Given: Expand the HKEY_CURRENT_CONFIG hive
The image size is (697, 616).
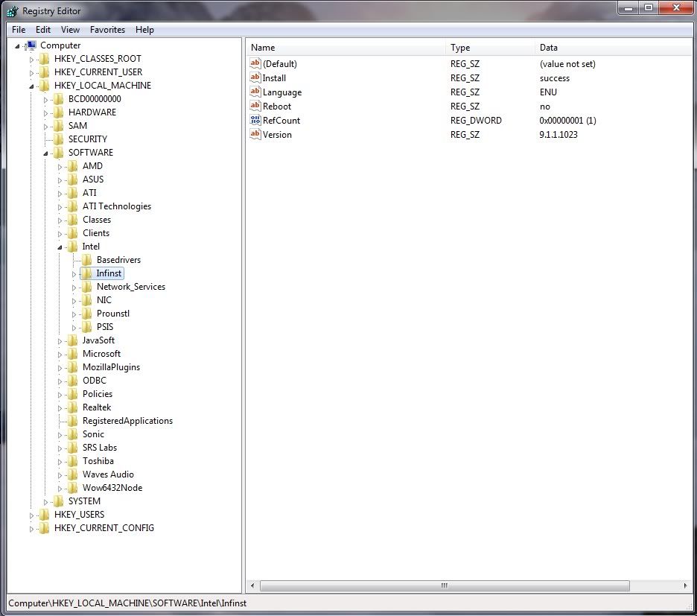Looking at the screenshot, I should (x=31, y=529).
